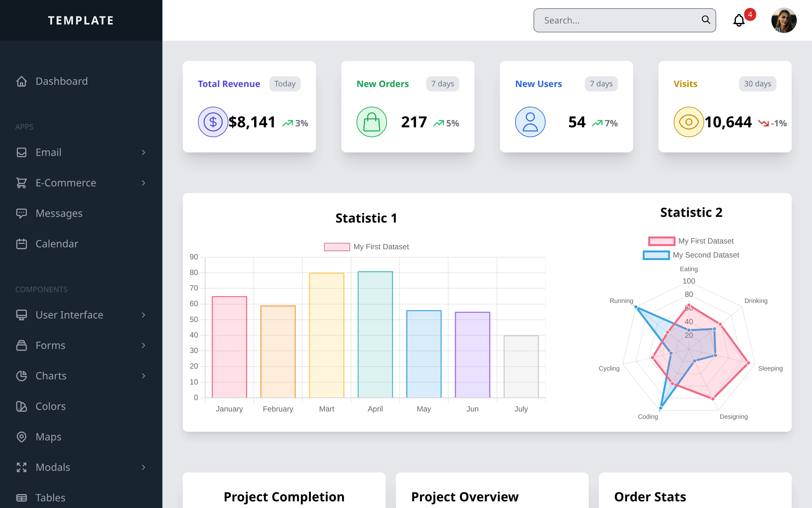Go to the Calendar menu item
The image size is (812, 508).
coord(81,244)
